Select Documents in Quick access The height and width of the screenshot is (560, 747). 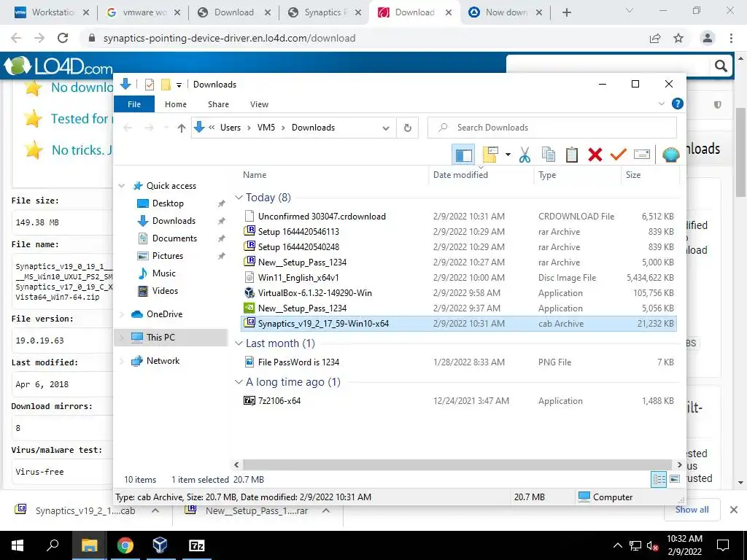click(174, 238)
